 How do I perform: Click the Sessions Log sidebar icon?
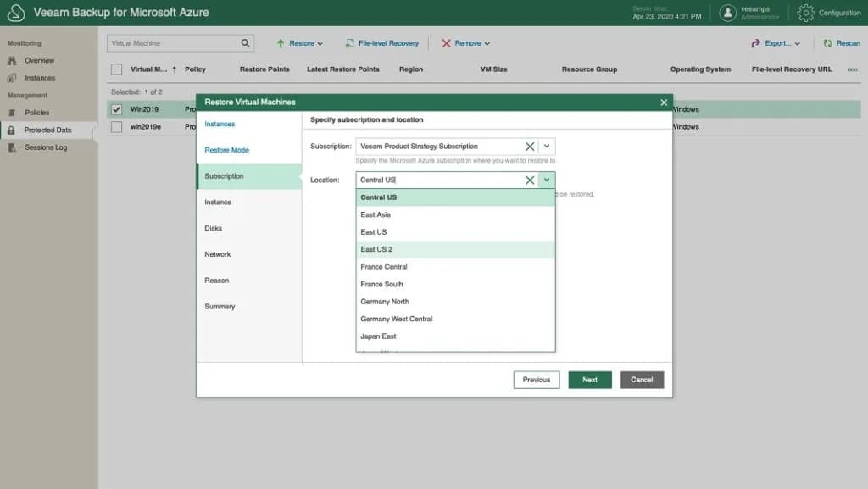12,147
